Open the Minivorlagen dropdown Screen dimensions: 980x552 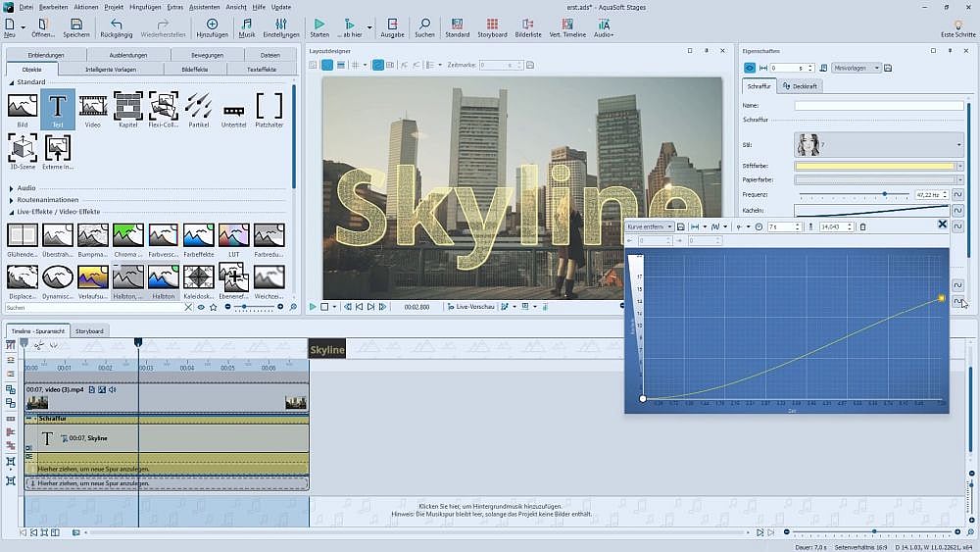(x=855, y=68)
